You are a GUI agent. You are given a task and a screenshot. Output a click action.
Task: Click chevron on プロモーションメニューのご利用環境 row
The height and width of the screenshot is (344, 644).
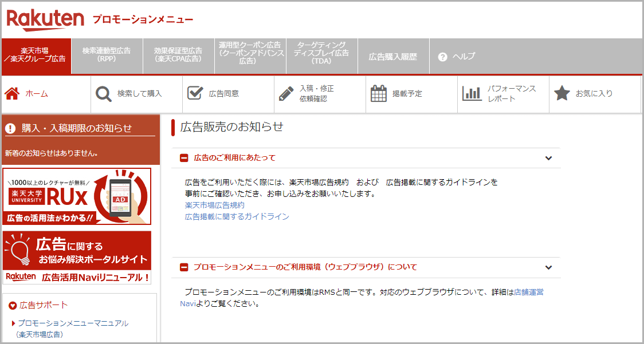click(548, 268)
